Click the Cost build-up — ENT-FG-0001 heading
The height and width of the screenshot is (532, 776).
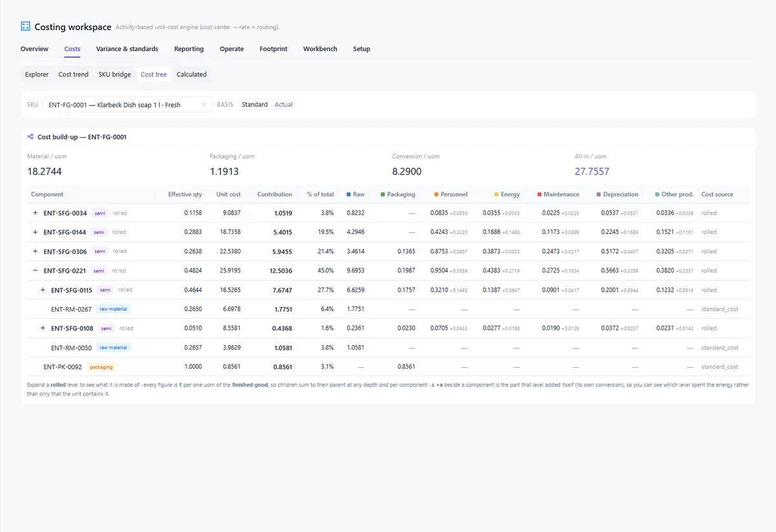click(x=82, y=137)
